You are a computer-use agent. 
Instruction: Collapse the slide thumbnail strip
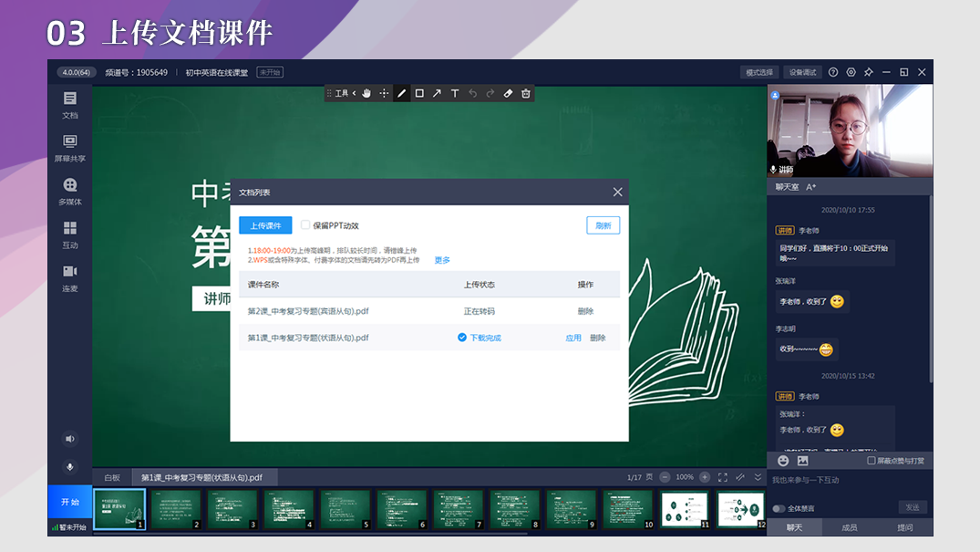click(758, 477)
